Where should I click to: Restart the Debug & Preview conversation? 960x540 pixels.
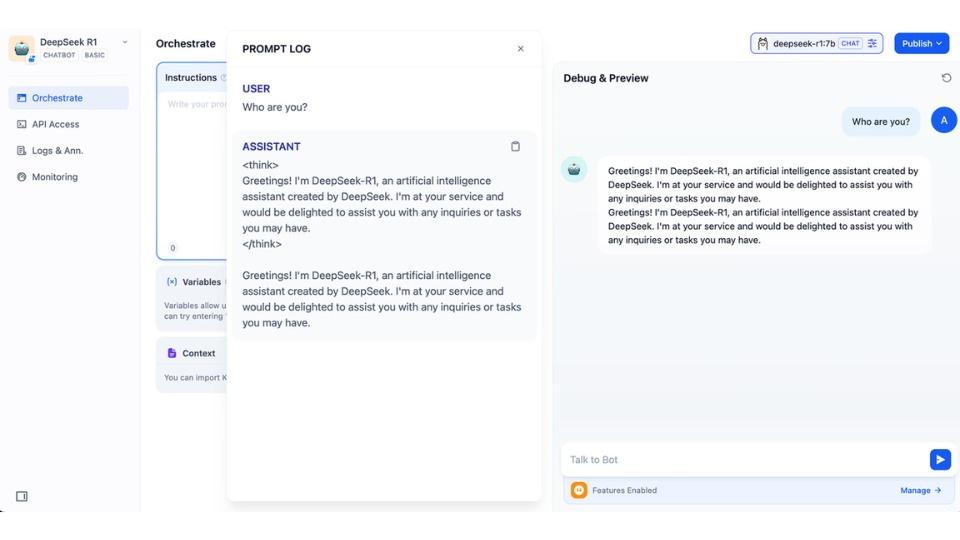coord(946,78)
